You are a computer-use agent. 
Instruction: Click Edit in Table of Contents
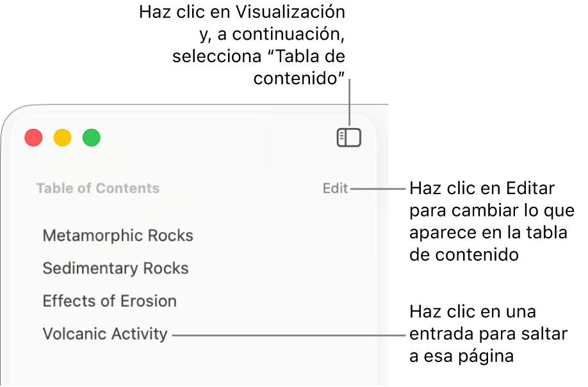click(x=335, y=188)
